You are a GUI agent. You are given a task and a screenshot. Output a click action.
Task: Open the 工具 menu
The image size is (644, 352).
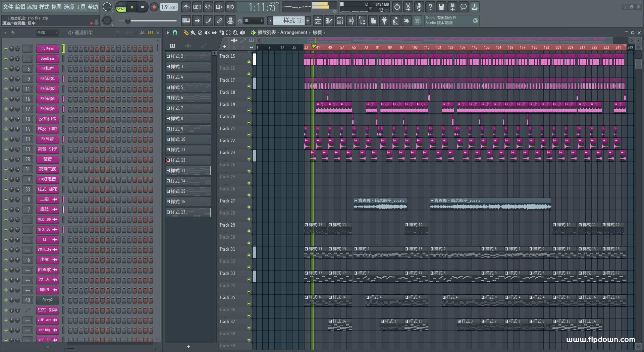tap(81, 7)
